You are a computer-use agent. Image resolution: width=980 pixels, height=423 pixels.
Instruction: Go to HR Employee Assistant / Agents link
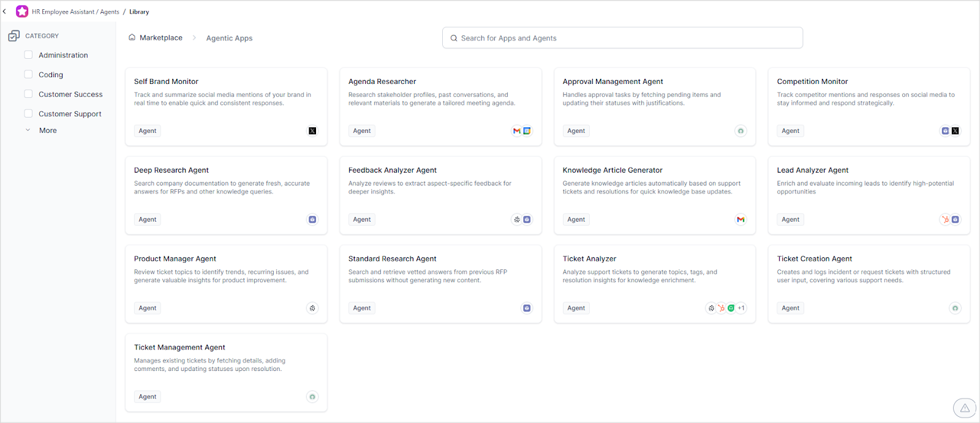75,12
